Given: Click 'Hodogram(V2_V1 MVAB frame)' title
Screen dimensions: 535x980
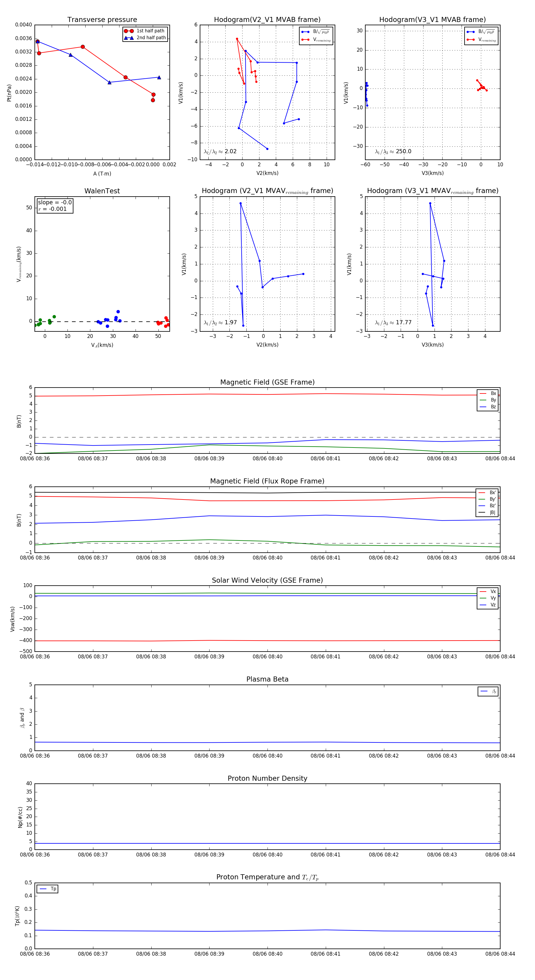Looking at the screenshot, I should tap(267, 20).
